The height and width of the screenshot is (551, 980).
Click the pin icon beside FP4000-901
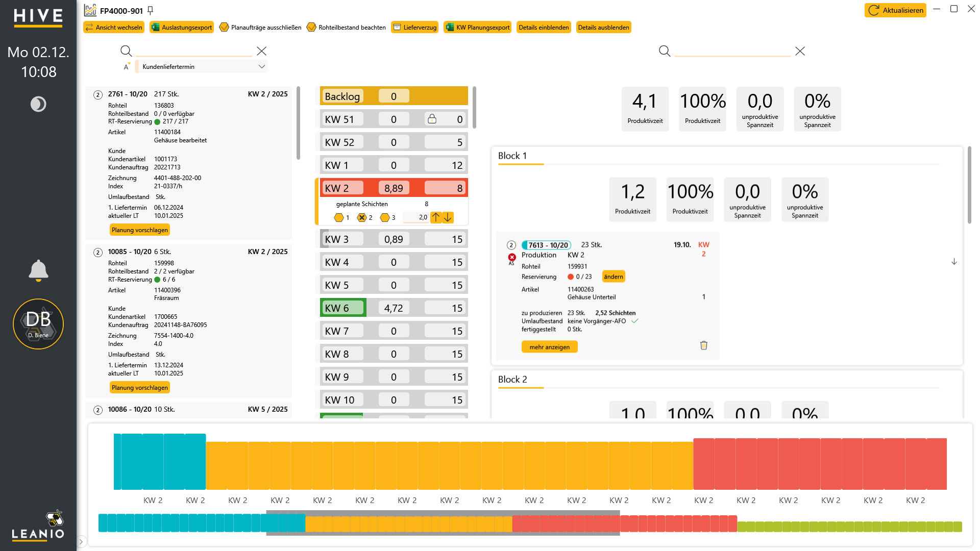point(150,10)
